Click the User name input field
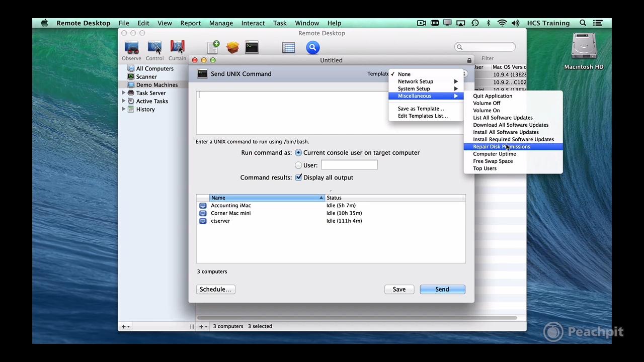This screenshot has width=644, height=362. tap(349, 165)
